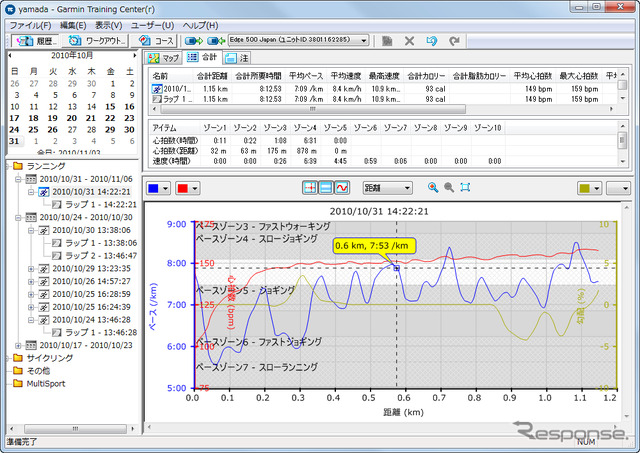640x453 pixels.
Task: Select ラップ 1 - 14:22:21
Action: pyautogui.click(x=101, y=204)
